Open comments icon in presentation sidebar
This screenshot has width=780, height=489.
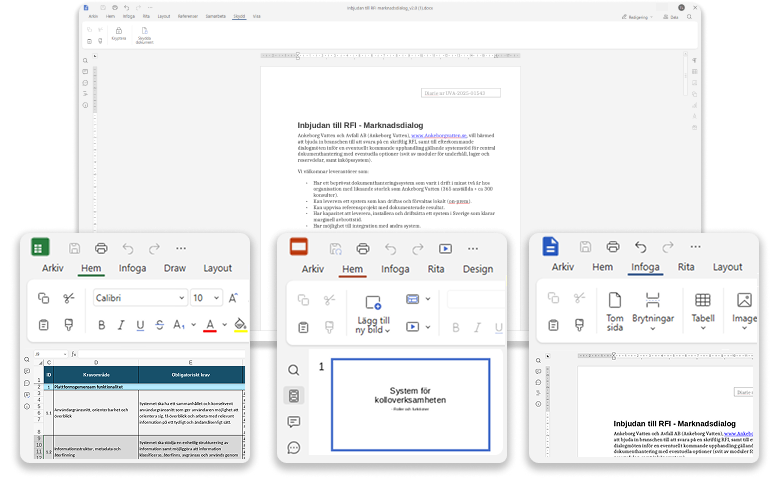pyautogui.click(x=293, y=422)
